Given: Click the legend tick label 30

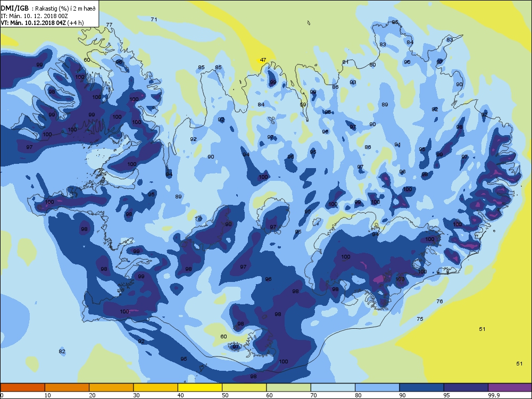Looking at the screenshot, I should 136,395.
